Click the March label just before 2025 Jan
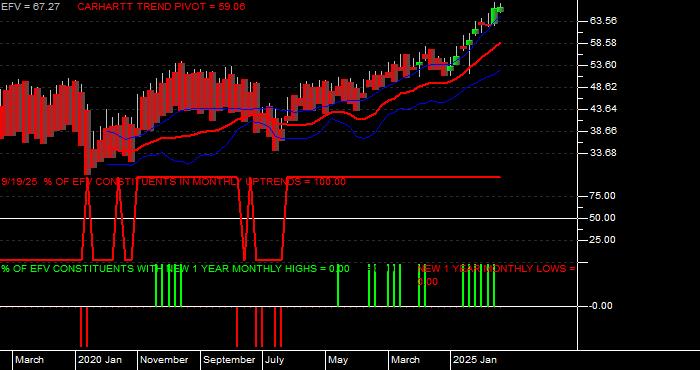The image size is (700, 370). pyautogui.click(x=406, y=360)
